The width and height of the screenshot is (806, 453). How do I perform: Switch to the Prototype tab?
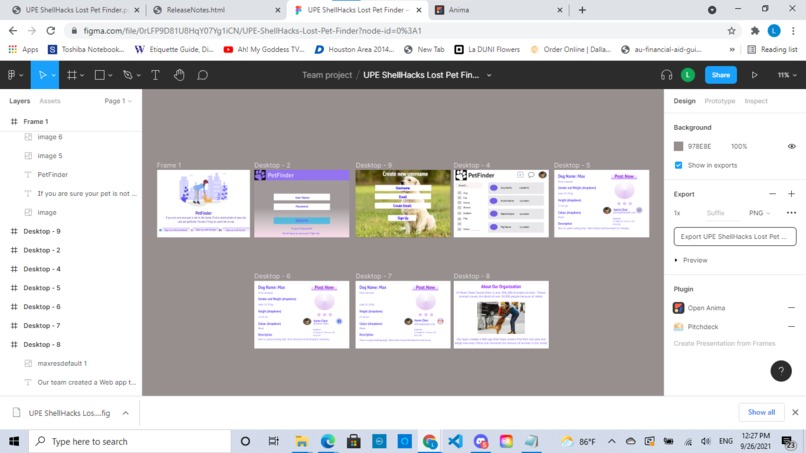719,101
